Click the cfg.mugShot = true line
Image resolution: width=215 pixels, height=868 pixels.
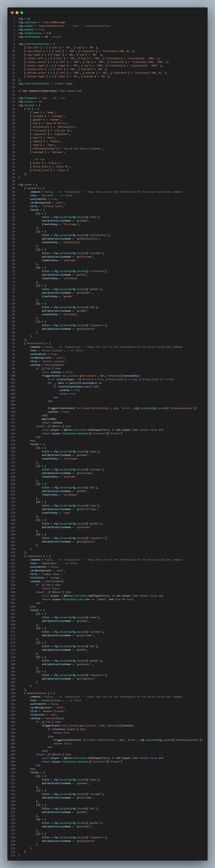tap(32, 30)
